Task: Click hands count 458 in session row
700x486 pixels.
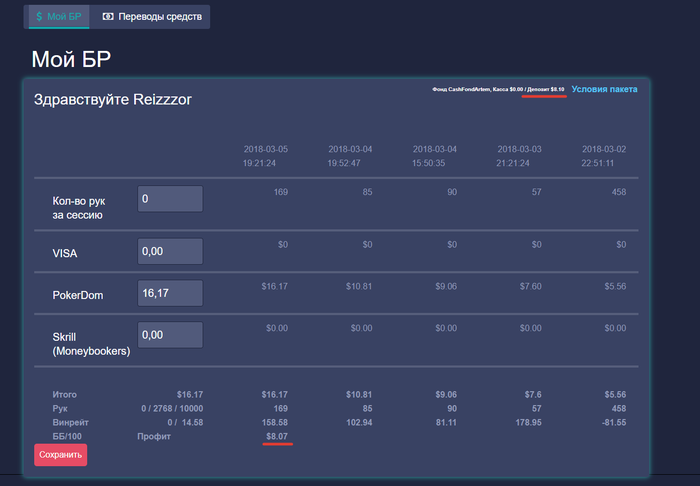Action: (x=619, y=192)
